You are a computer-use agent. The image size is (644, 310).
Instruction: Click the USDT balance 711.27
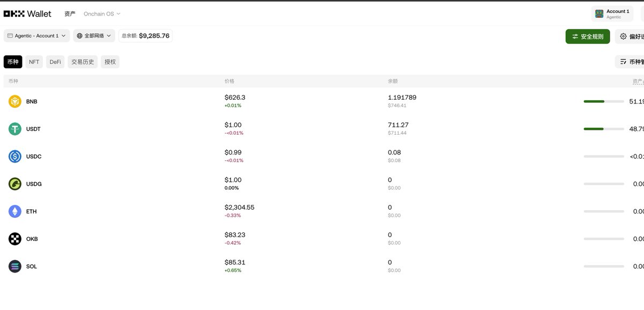398,125
